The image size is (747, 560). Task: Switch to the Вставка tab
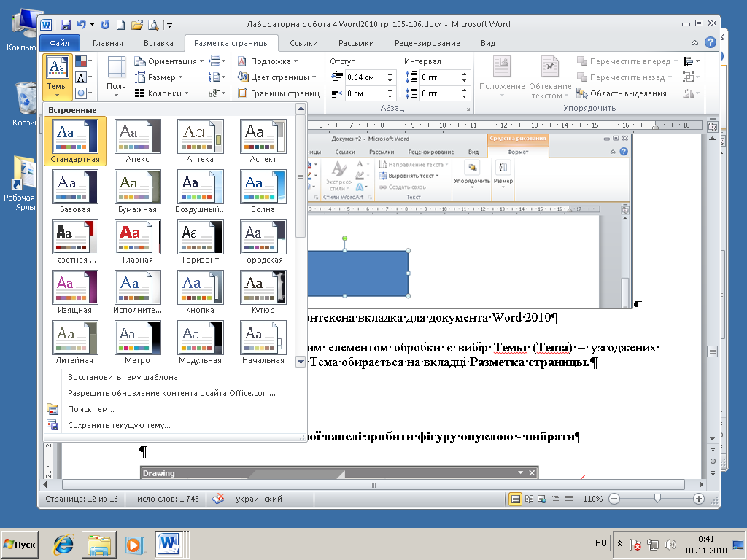point(158,43)
